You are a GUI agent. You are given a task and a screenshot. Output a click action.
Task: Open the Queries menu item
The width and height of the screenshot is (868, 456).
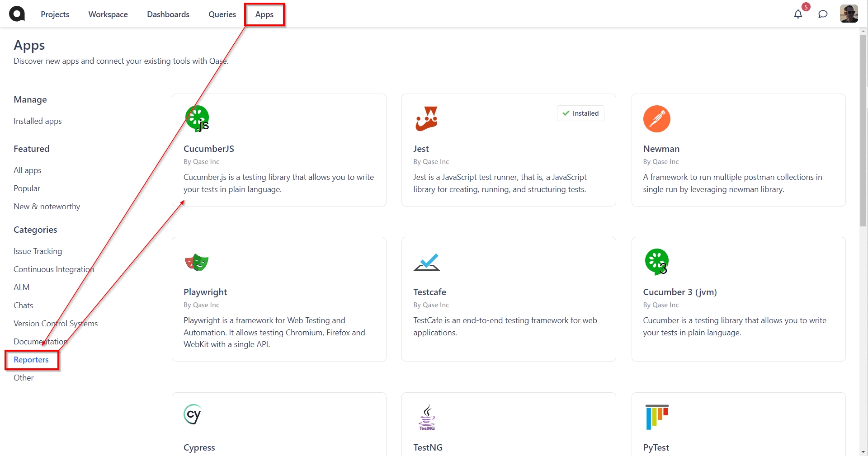[222, 14]
